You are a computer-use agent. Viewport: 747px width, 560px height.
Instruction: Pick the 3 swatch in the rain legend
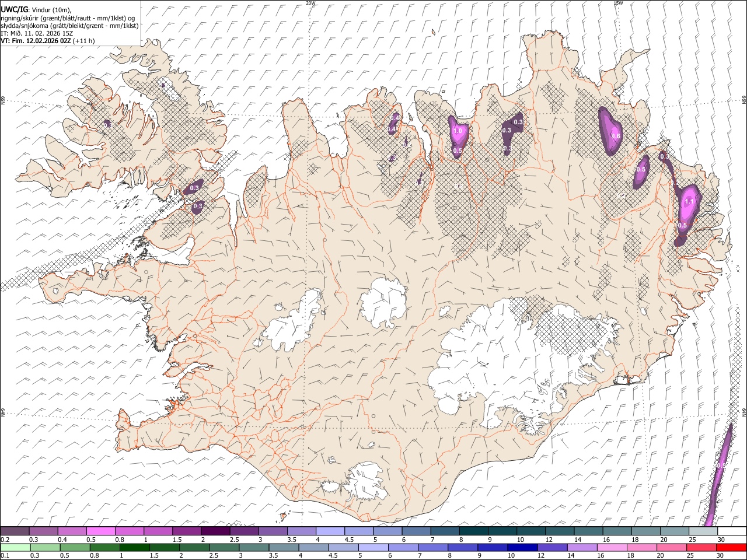[254, 548]
